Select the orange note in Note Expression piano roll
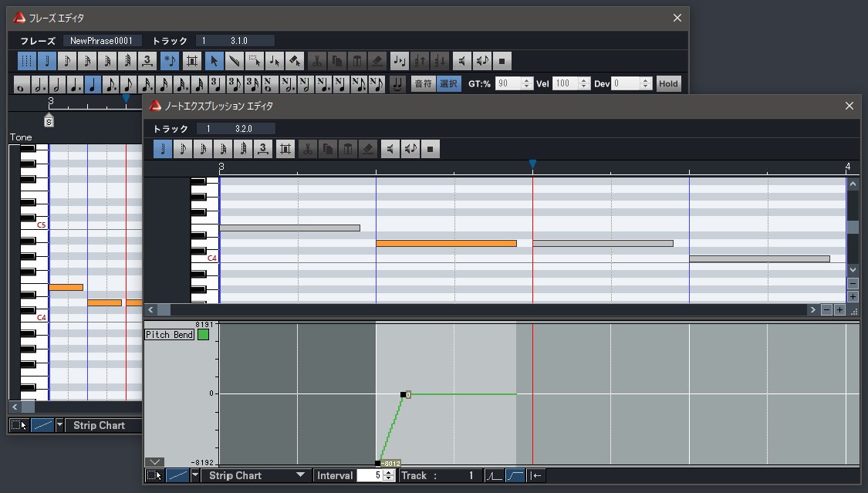 (446, 243)
